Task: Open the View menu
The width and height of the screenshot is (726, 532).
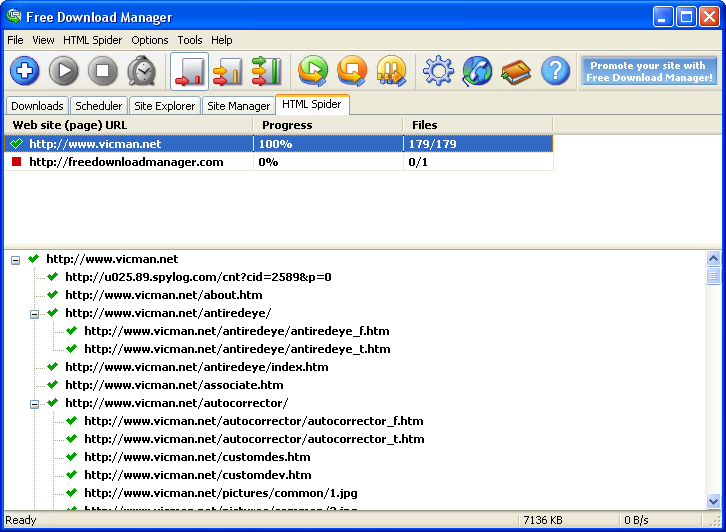Action: click(x=43, y=40)
